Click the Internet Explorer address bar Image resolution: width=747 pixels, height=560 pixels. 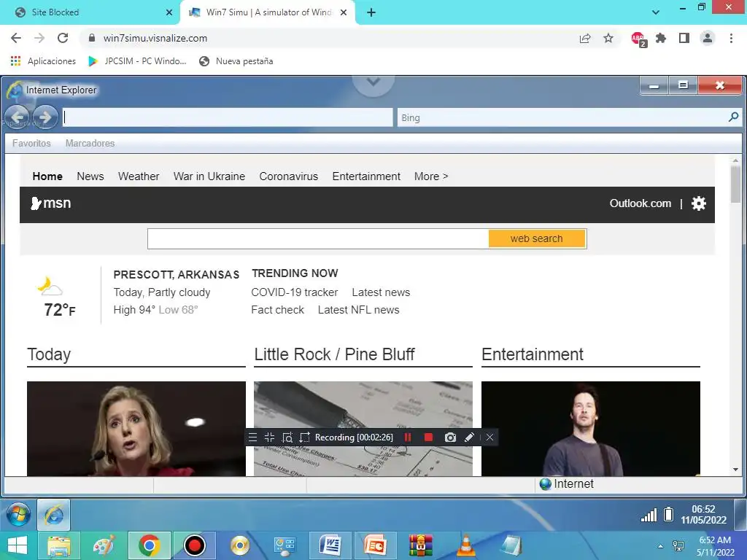[228, 117]
